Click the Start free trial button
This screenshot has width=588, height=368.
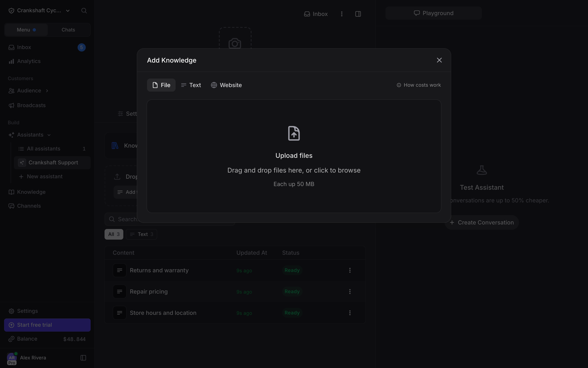pos(47,325)
